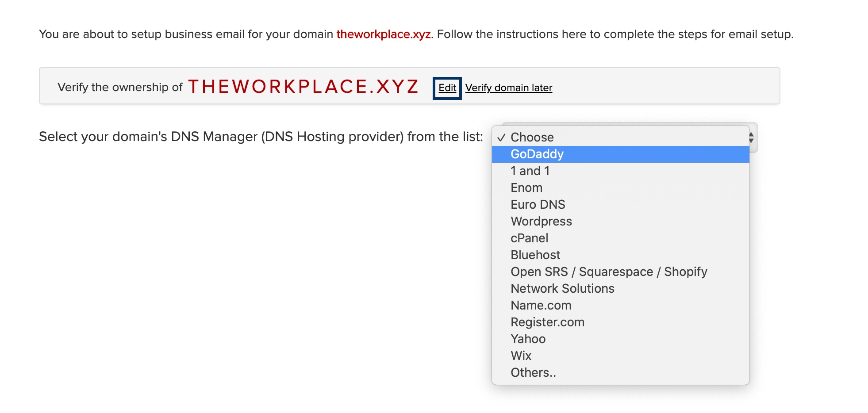
Task: Click the large THEWORKPLACE.XYZ heading
Action: click(x=303, y=86)
